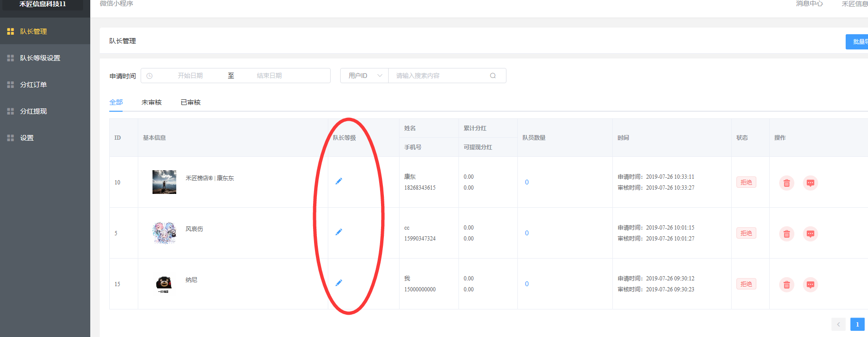The image size is (868, 337).
Task: Open the 用户ID dropdown
Action: (364, 76)
